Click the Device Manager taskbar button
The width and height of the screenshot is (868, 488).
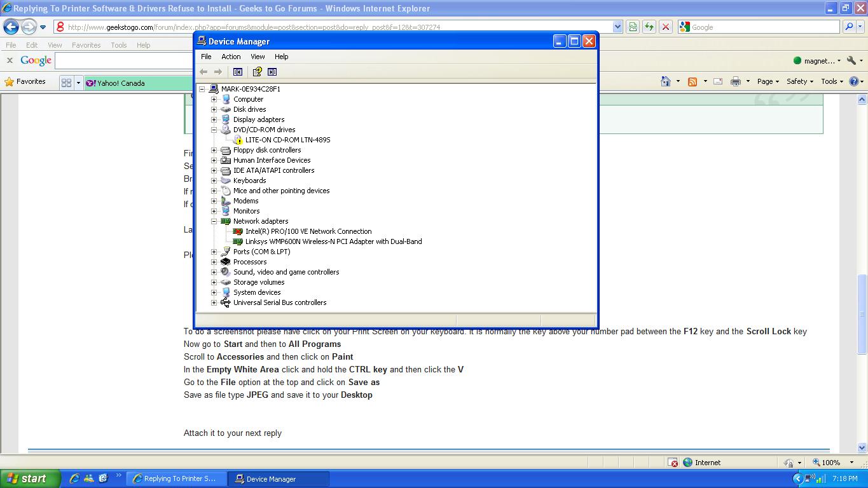280,479
